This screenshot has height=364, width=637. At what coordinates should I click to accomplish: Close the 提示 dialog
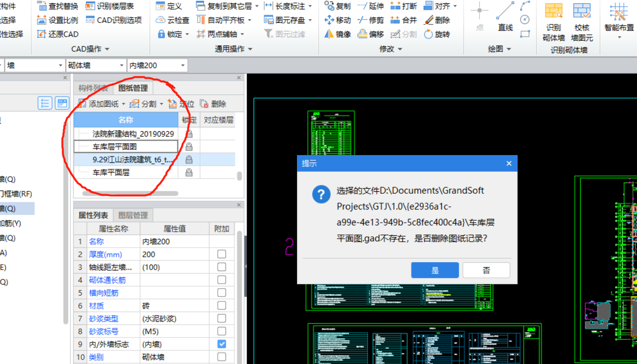click(509, 163)
